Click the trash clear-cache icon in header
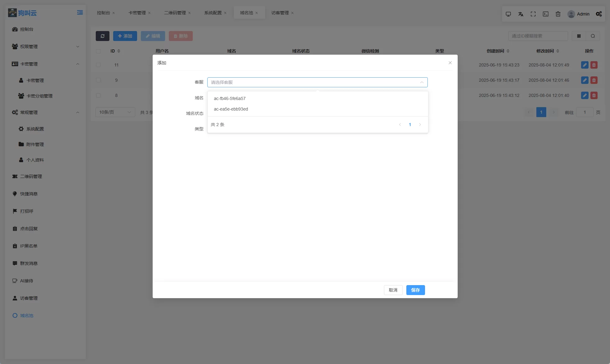Image resolution: width=610 pixels, height=364 pixels. tap(558, 14)
